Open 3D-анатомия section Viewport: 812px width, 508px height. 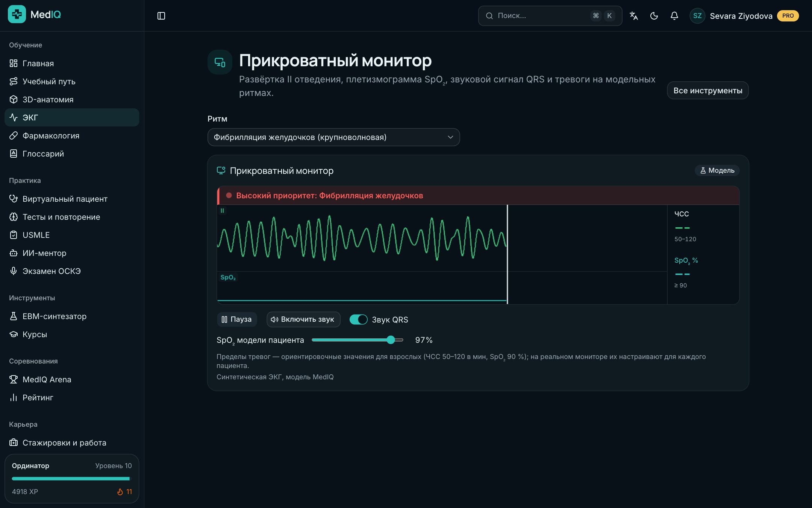click(72, 99)
